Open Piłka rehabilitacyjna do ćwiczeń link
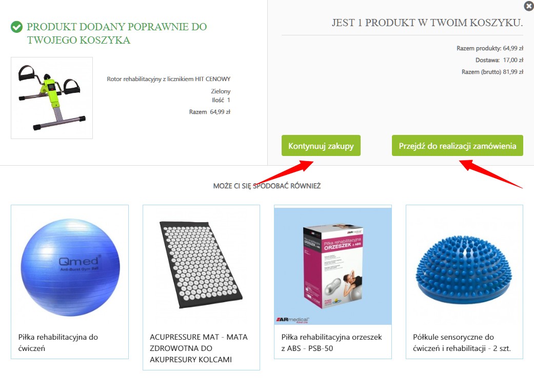 (58, 343)
